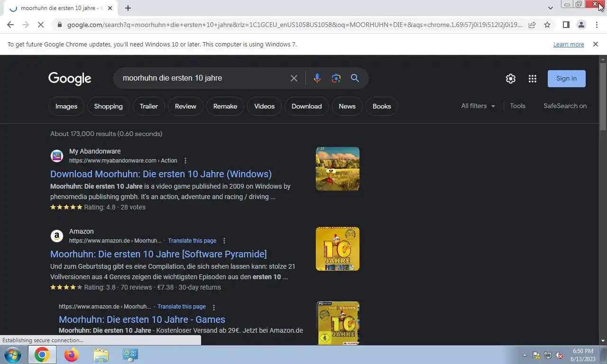Clear the search box with the X icon
607x364 pixels.
[x=294, y=78]
